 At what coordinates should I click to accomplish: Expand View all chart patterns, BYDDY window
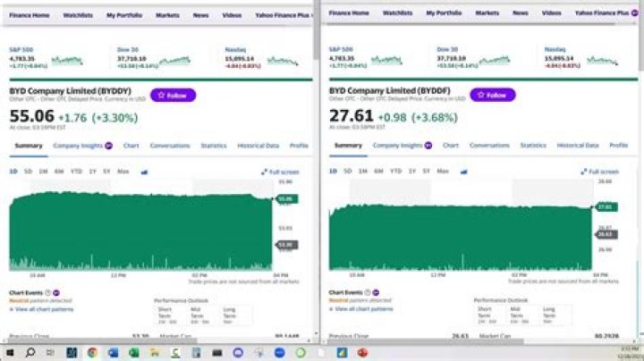(x=41, y=309)
